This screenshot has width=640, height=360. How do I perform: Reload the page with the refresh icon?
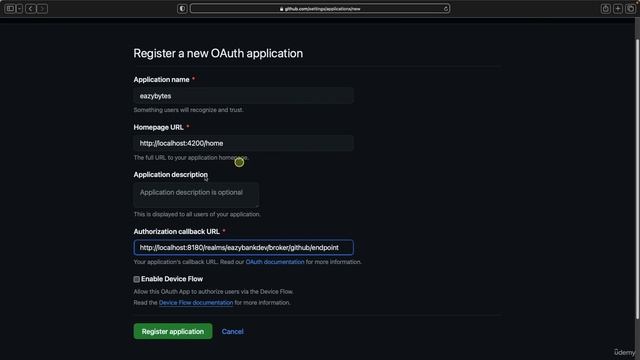[x=446, y=9]
